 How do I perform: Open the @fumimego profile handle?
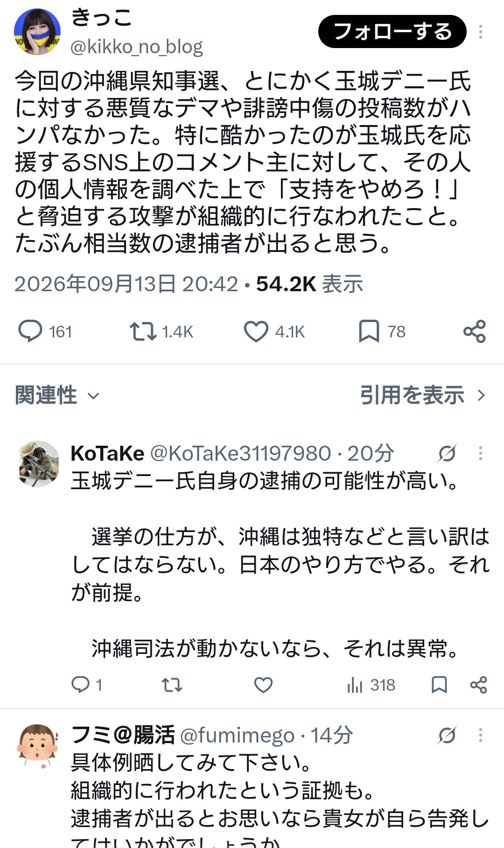point(237,736)
